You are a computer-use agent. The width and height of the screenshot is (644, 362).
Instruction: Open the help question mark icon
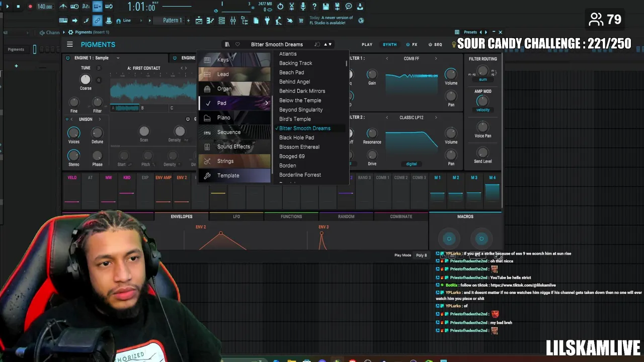click(314, 7)
